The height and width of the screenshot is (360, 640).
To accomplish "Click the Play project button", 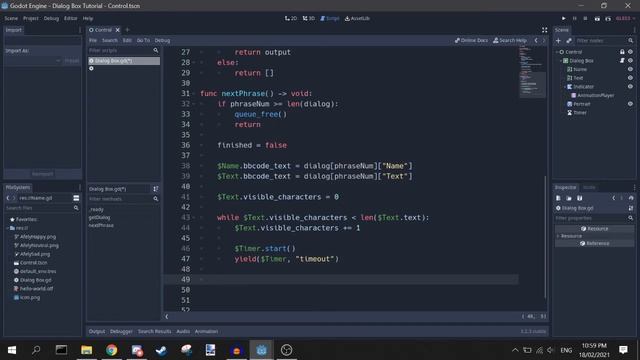I will pyautogui.click(x=564, y=18).
